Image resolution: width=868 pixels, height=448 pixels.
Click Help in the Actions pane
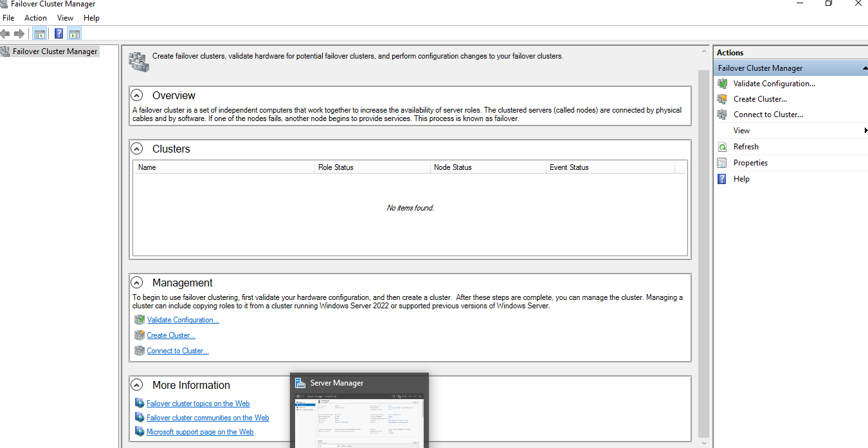[x=741, y=179]
